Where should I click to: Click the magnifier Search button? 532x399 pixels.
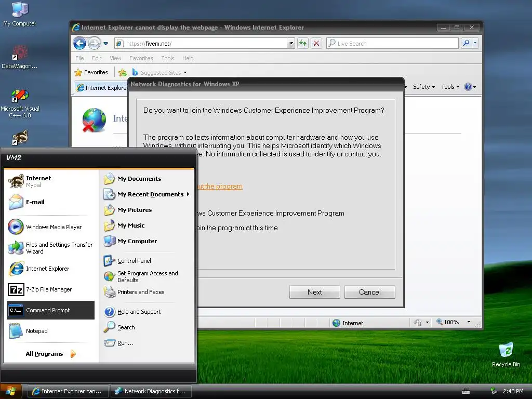pyautogui.click(x=466, y=43)
